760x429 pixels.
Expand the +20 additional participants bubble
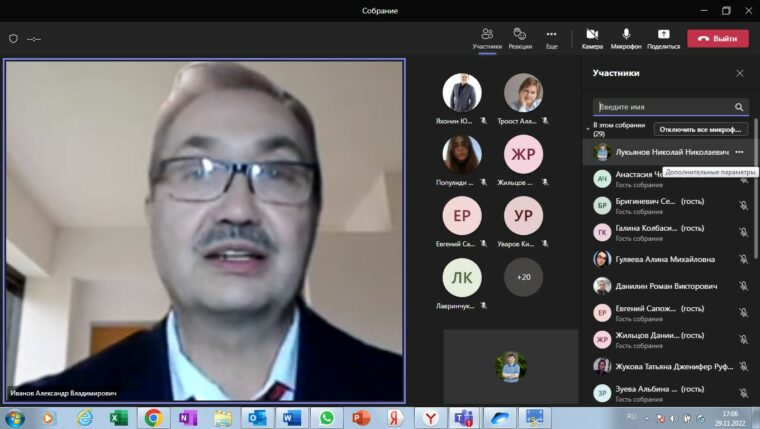pos(523,277)
